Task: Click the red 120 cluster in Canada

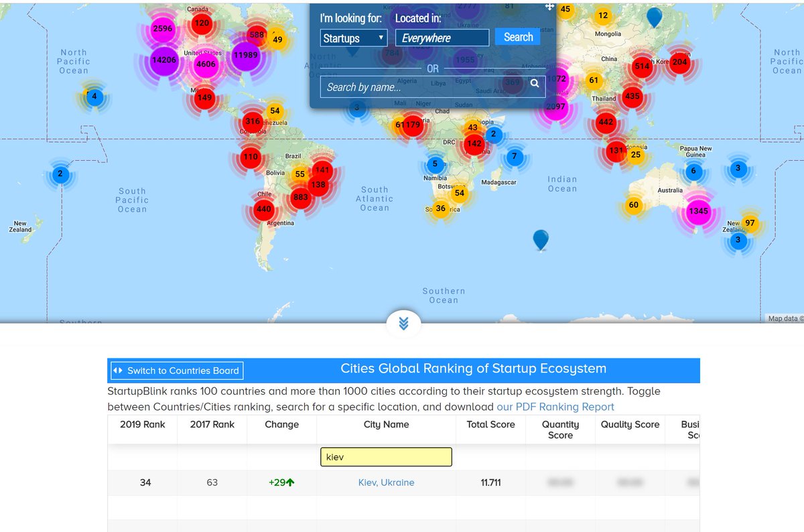Action: [x=201, y=23]
